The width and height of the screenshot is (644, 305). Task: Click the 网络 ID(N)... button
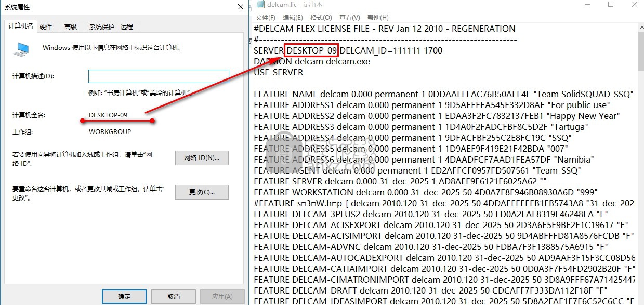(x=202, y=157)
